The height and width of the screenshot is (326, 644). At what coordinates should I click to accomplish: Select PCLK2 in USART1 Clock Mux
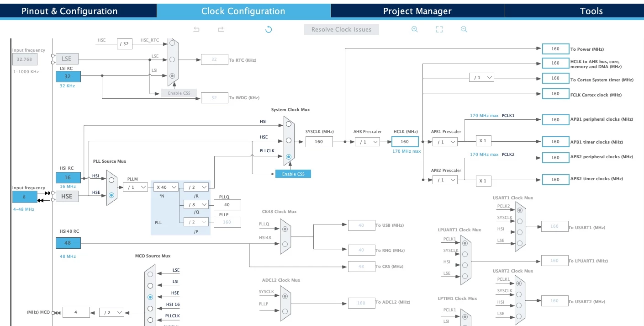tap(519, 210)
